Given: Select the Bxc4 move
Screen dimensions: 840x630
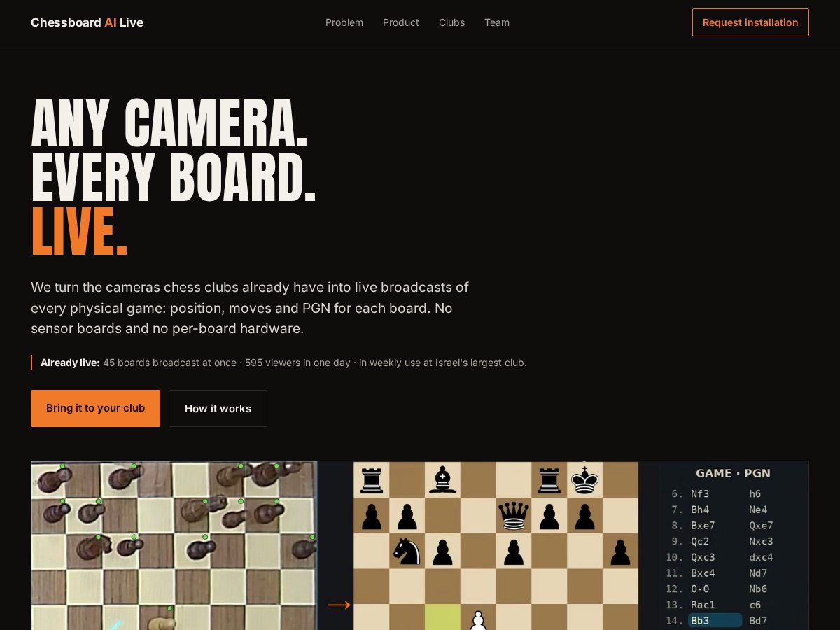Looking at the screenshot, I should (703, 573).
